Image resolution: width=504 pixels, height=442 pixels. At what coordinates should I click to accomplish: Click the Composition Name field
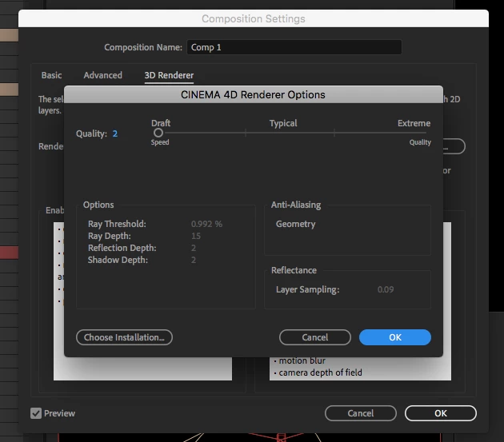point(294,47)
